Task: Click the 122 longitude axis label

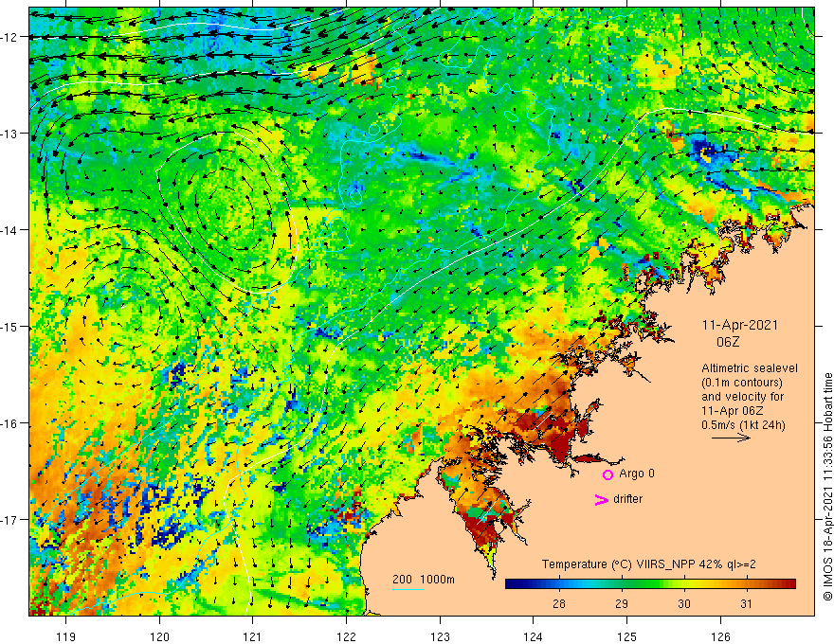Action: point(346,636)
